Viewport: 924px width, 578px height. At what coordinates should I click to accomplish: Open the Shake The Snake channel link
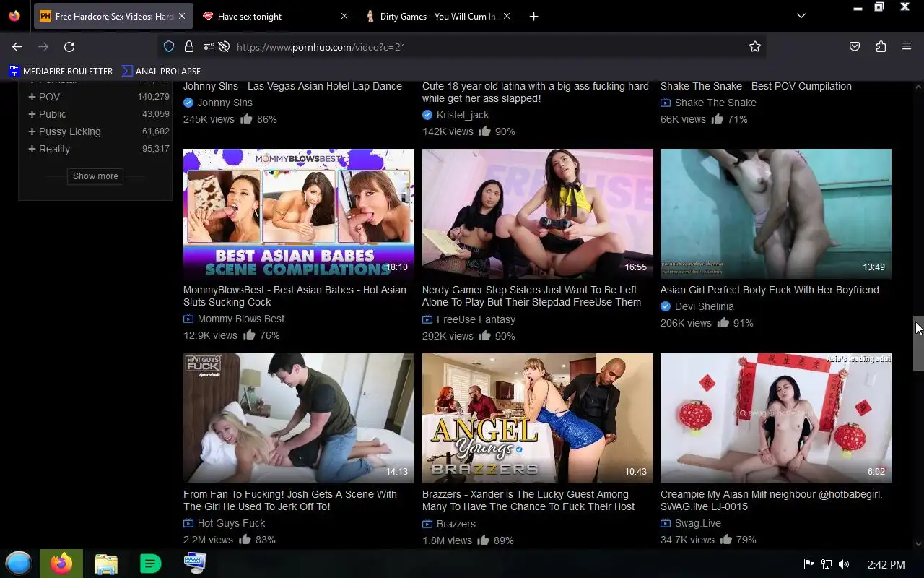(715, 103)
